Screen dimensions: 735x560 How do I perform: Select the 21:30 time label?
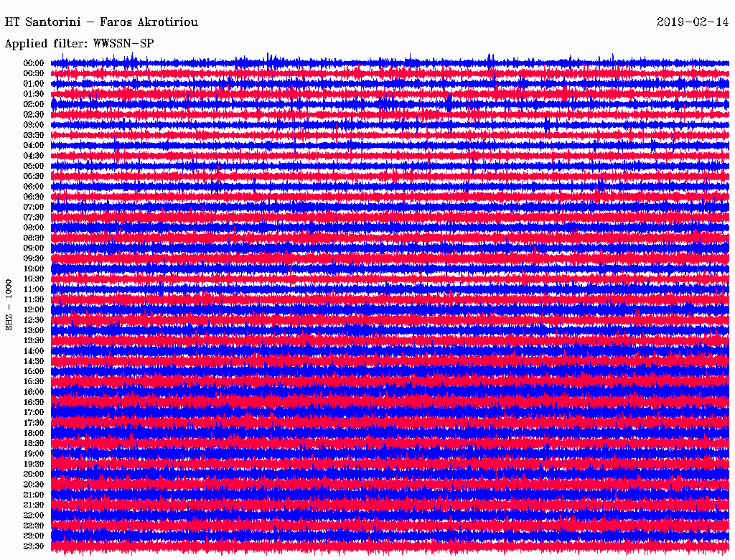pos(34,505)
